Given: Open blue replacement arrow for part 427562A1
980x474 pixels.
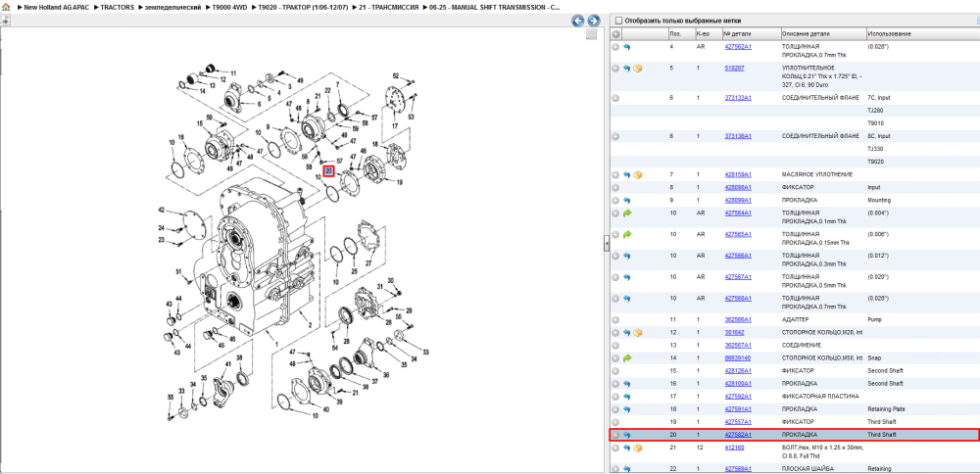Looking at the screenshot, I should (x=627, y=47).
